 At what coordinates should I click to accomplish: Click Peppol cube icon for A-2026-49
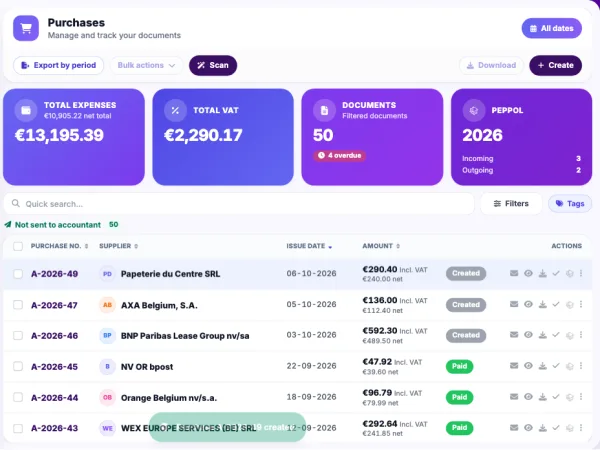(x=569, y=274)
